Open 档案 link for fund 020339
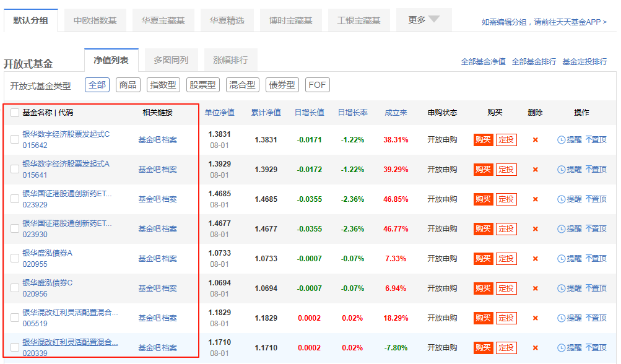 click(x=169, y=348)
